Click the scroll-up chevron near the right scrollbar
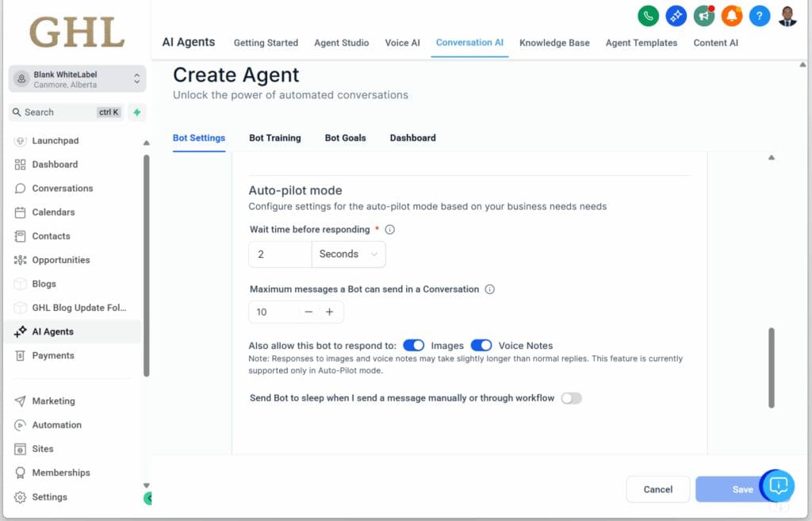The width and height of the screenshot is (812, 521). tap(771, 157)
